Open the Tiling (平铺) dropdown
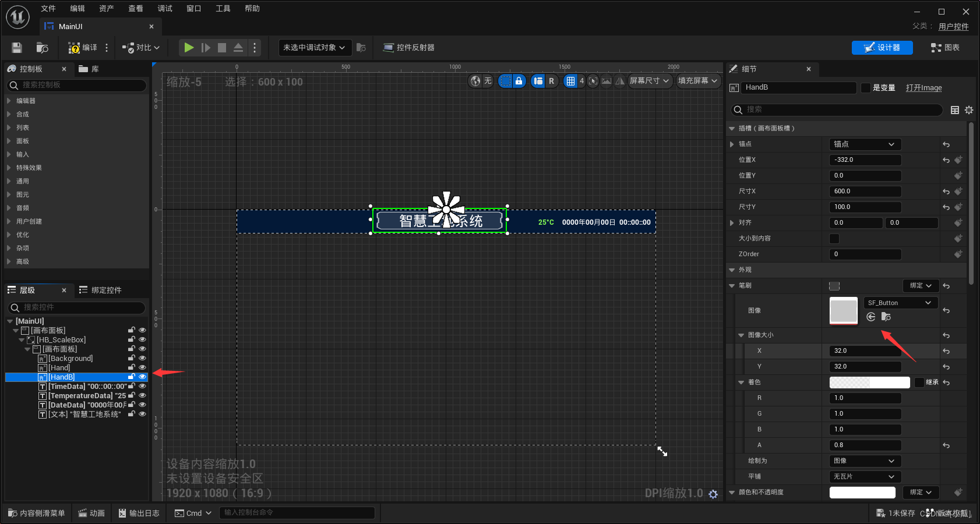Viewport: 980px width, 524px height. (865, 477)
